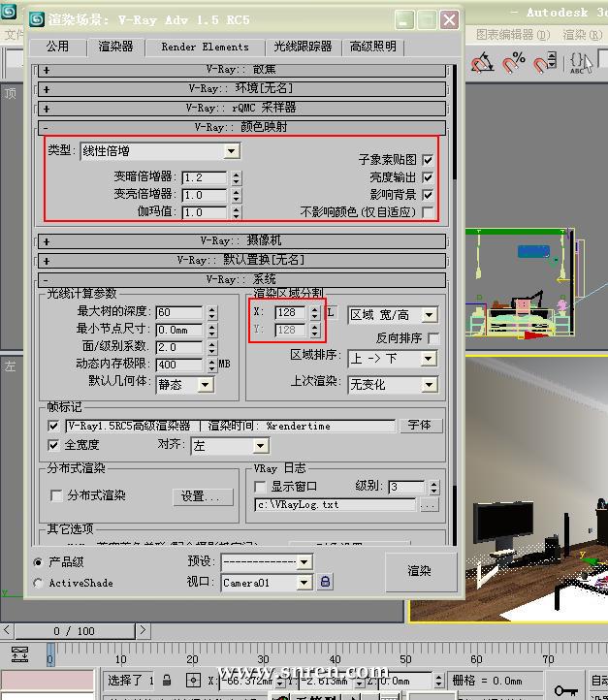
Task: Click the mini curve editor icon by timeline
Action: pos(20,654)
